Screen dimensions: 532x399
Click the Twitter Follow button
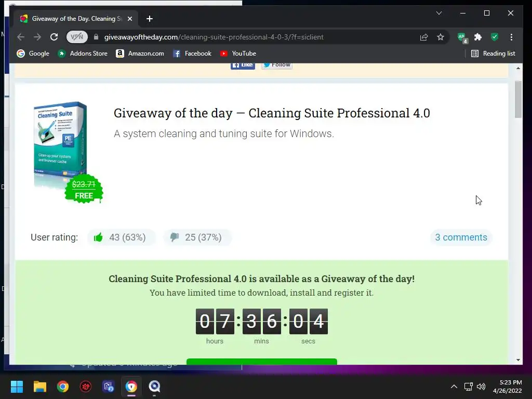tap(277, 65)
